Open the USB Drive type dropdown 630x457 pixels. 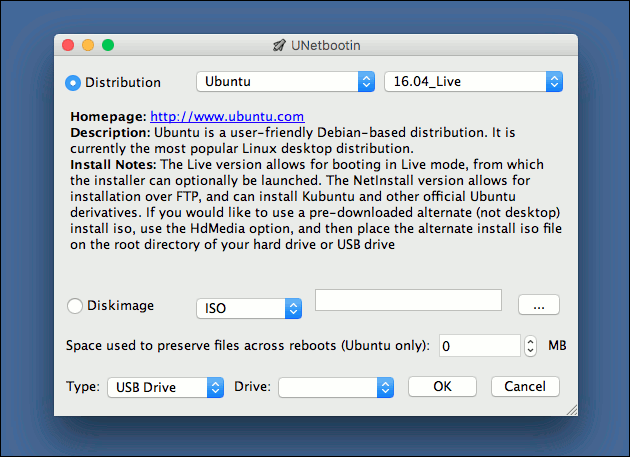pos(166,387)
